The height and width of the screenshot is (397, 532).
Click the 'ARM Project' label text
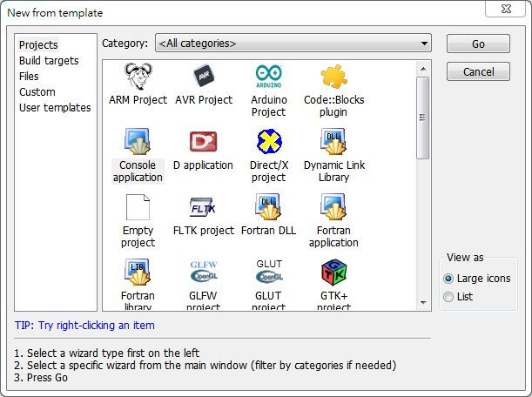coord(138,100)
